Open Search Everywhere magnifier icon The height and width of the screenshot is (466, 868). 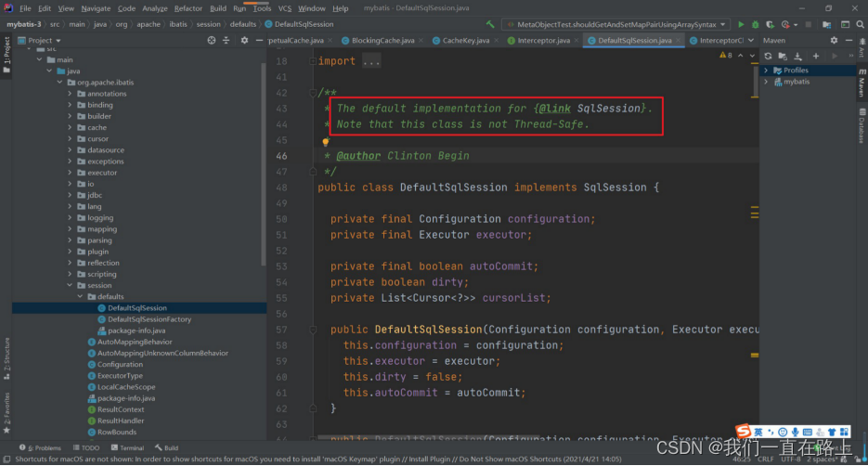point(861,24)
